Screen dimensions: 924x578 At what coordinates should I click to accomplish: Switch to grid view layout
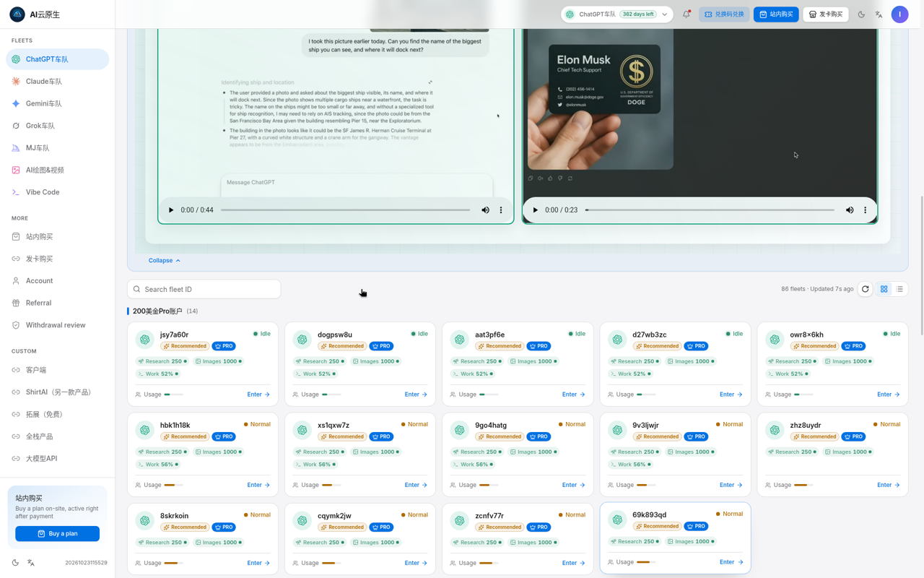[x=884, y=289]
